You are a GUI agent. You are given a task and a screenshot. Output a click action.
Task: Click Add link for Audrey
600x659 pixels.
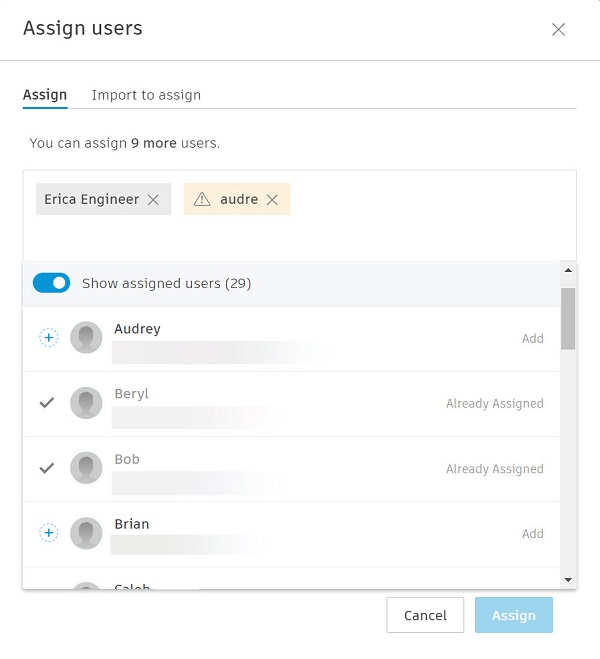533,338
